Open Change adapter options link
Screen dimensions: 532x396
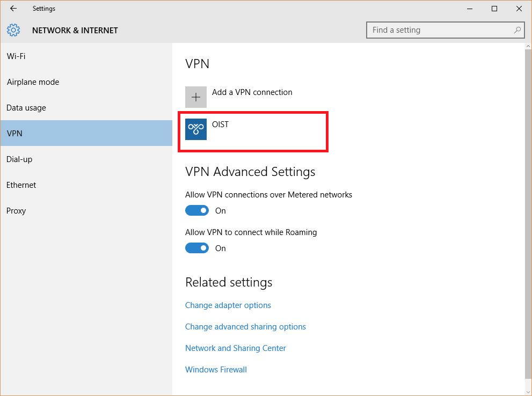(x=228, y=305)
